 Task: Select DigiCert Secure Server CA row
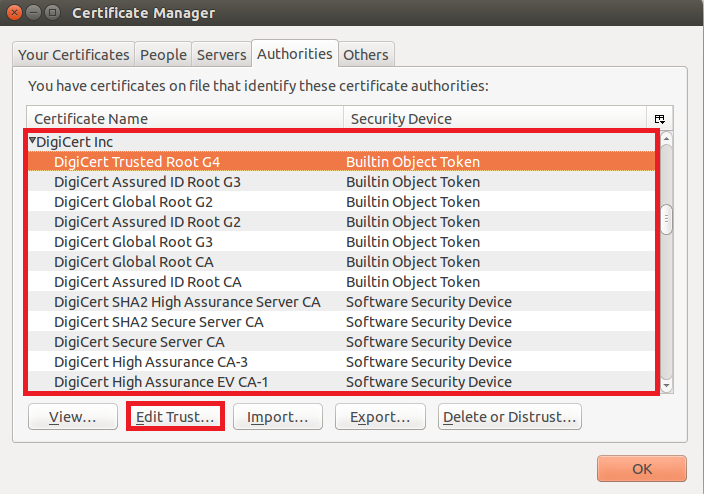[341, 342]
